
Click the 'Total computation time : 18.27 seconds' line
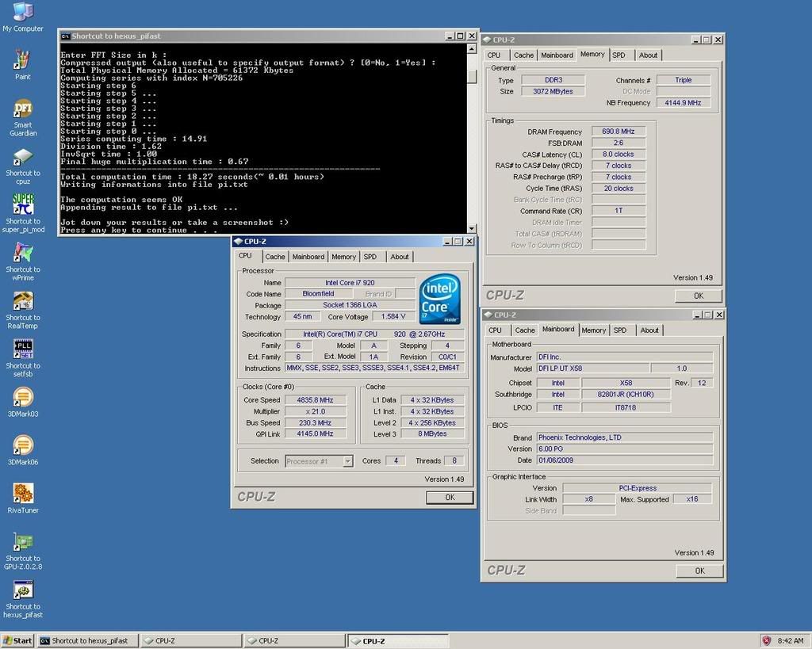[192, 177]
